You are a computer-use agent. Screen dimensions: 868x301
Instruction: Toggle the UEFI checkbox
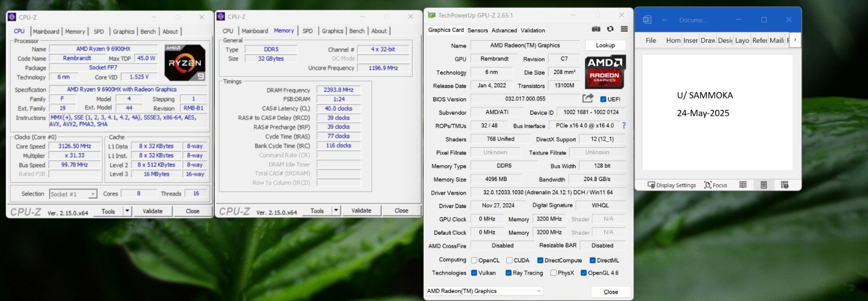click(x=603, y=99)
